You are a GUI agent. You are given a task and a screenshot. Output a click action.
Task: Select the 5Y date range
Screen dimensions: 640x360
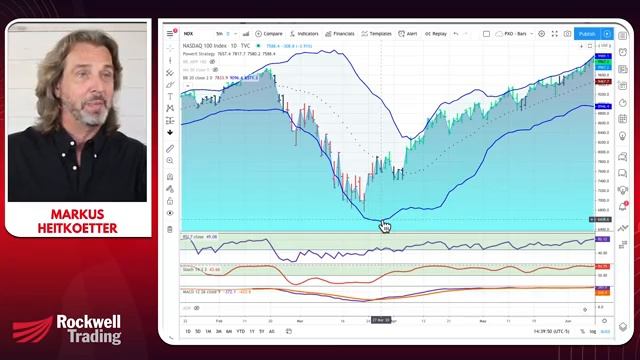coord(262,331)
